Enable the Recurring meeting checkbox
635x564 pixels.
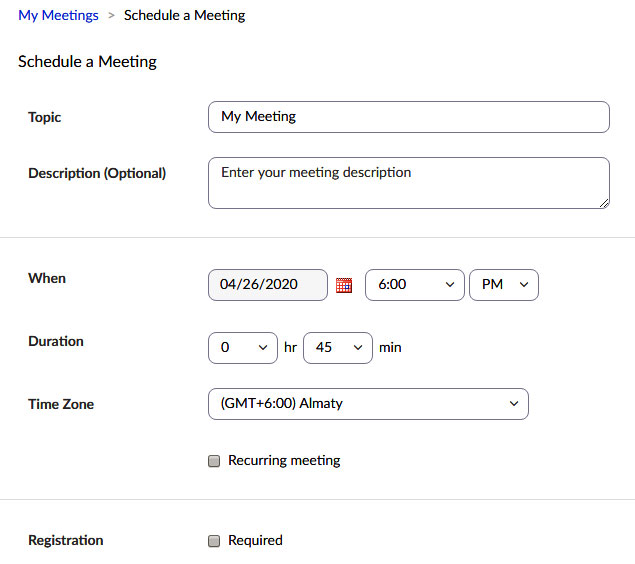point(214,461)
